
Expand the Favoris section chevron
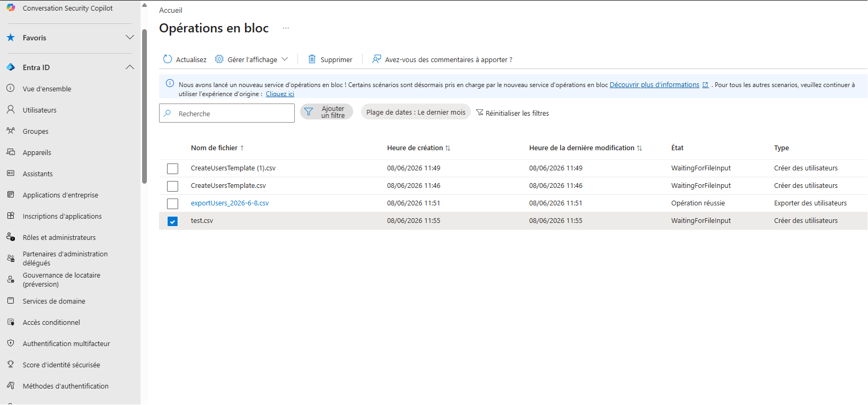130,37
